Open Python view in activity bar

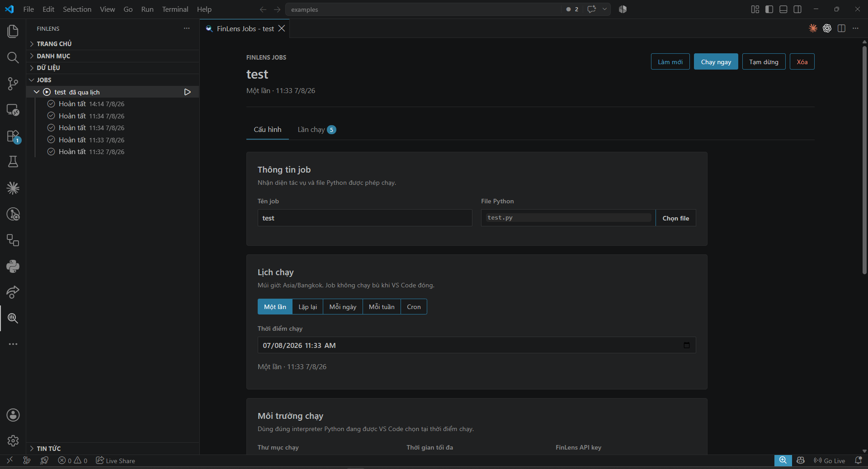tap(13, 266)
